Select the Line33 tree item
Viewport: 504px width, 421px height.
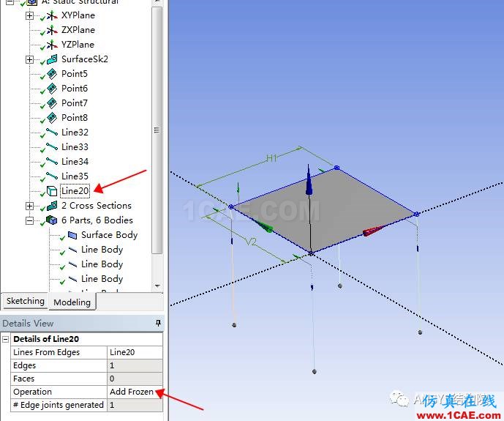click(x=75, y=147)
